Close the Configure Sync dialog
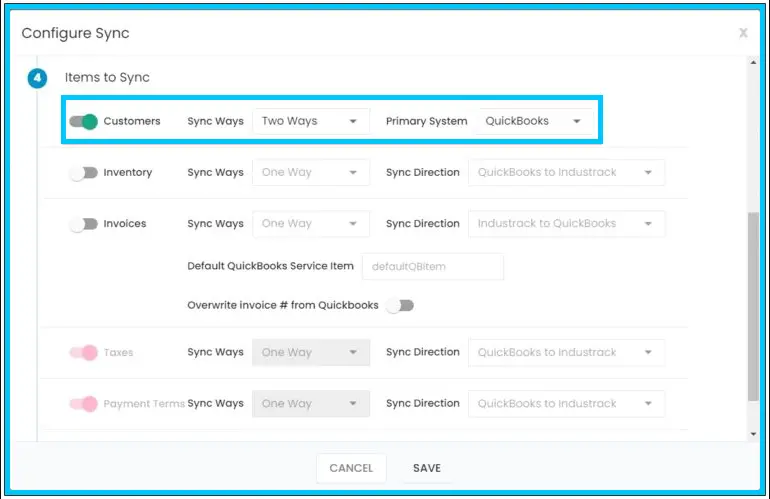Image resolution: width=770 pixels, height=499 pixels. pyautogui.click(x=743, y=33)
